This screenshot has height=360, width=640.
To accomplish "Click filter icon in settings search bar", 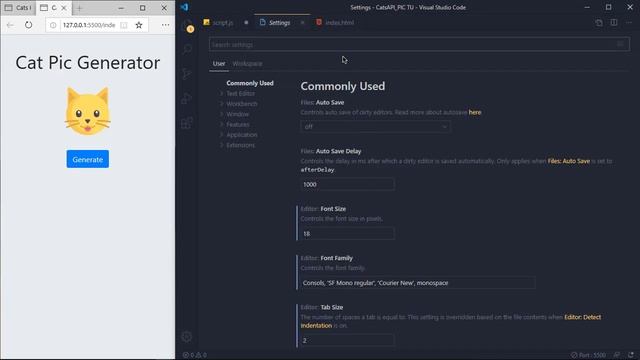I will (620, 44).
